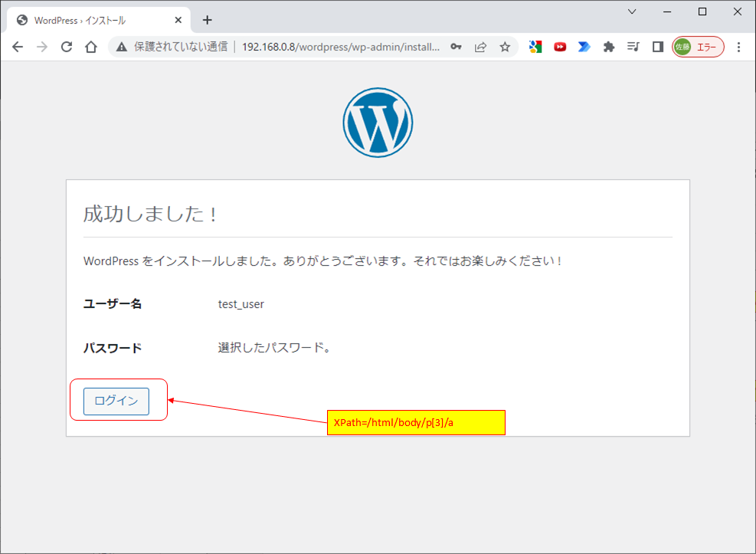
Task: Open the colorful translate extension icon
Action: pyautogui.click(x=535, y=47)
